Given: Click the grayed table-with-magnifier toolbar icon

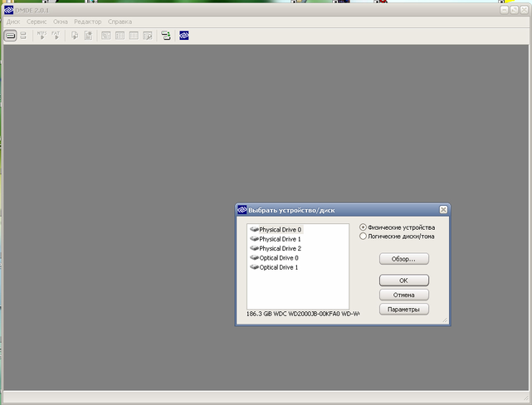Looking at the screenshot, I should (148, 36).
